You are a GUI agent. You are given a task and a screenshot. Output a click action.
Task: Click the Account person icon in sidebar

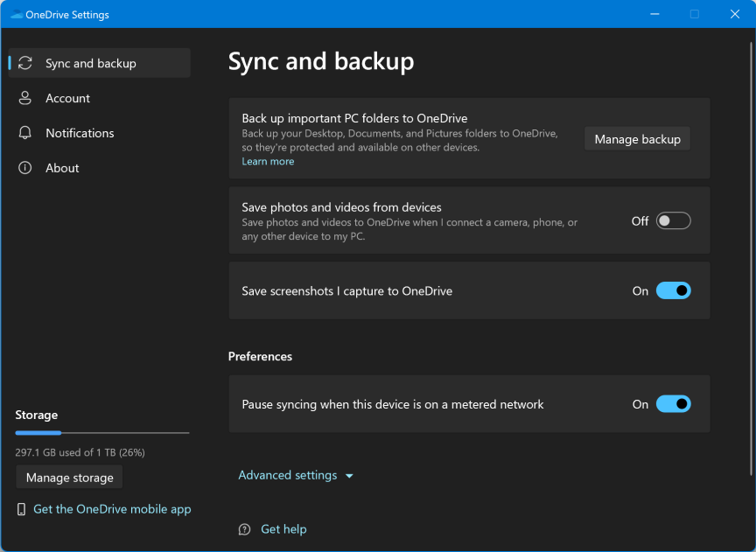[24, 97]
